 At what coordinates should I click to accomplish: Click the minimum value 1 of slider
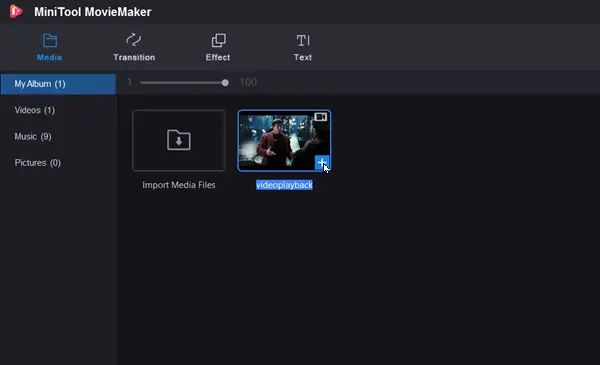coord(130,83)
